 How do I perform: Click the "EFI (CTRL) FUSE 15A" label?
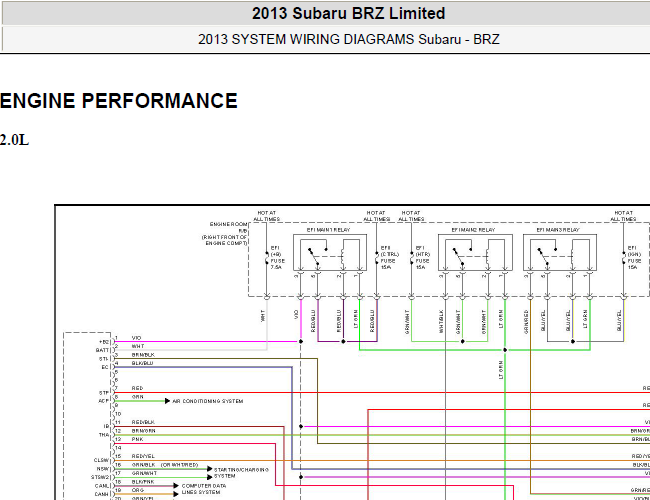point(390,257)
